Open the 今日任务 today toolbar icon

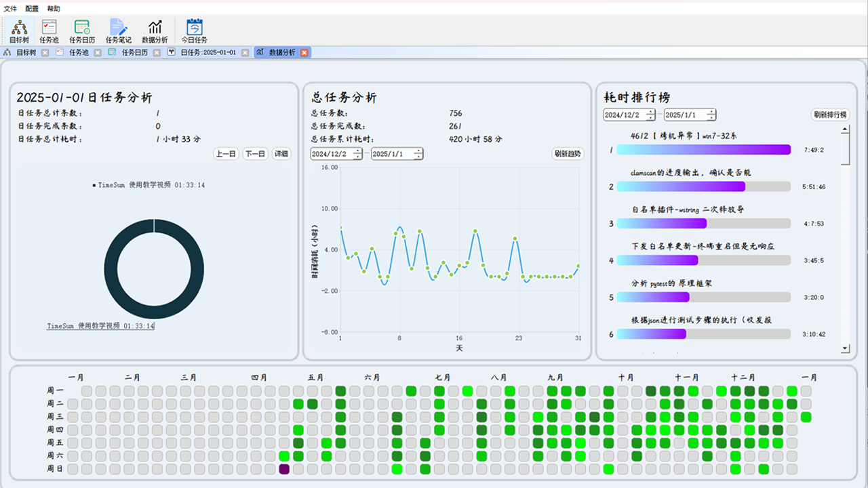tap(194, 31)
